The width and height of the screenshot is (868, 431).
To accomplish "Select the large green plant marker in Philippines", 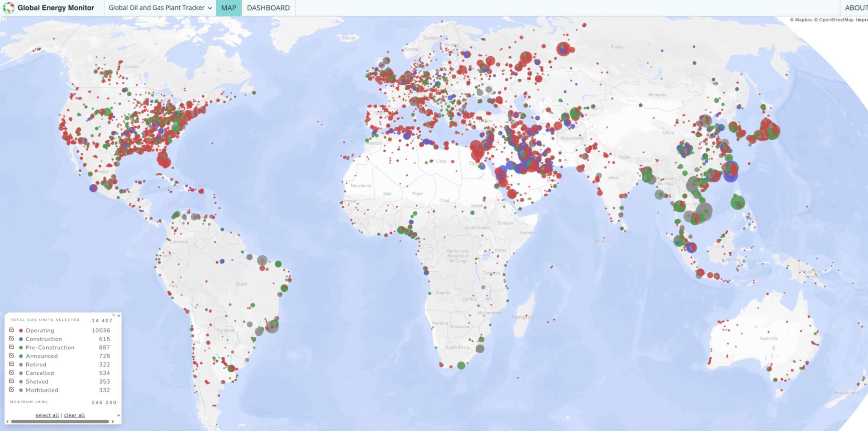I will [737, 202].
